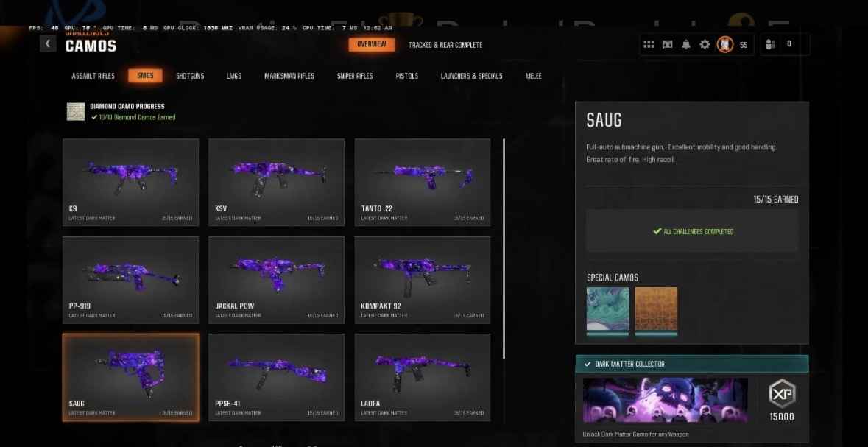The width and height of the screenshot is (868, 447).
Task: Select the teal marble special camo swatch
Action: [607, 309]
